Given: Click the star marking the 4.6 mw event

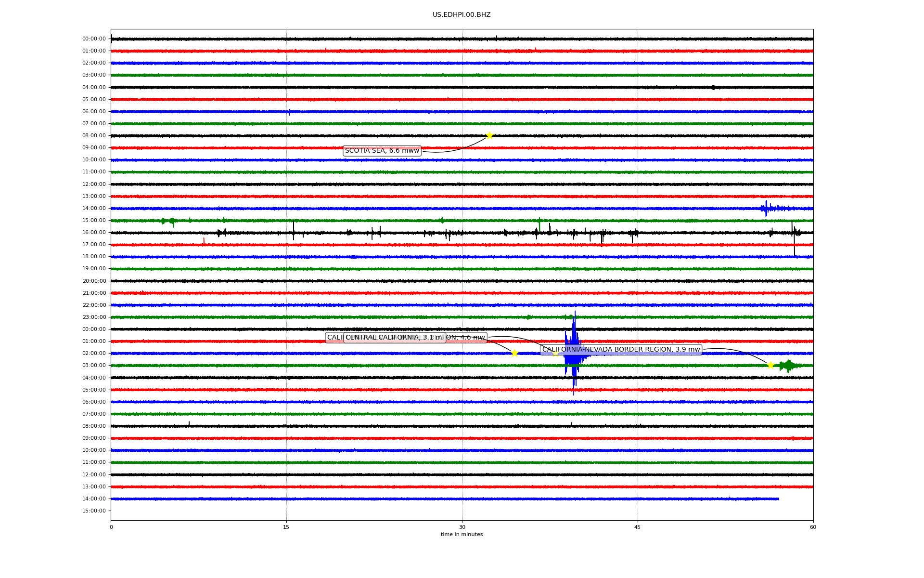Looking at the screenshot, I should tap(555, 353).
